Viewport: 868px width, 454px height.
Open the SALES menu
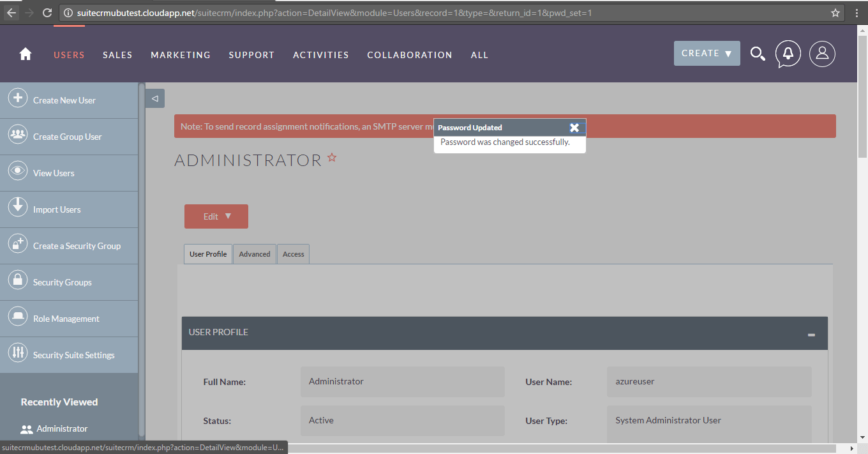[x=117, y=55]
